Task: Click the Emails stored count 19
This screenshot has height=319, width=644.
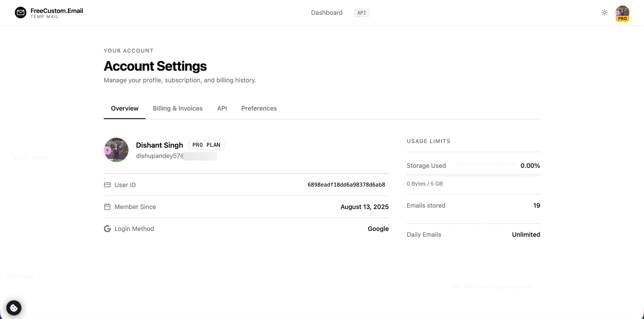Action: 536,206
